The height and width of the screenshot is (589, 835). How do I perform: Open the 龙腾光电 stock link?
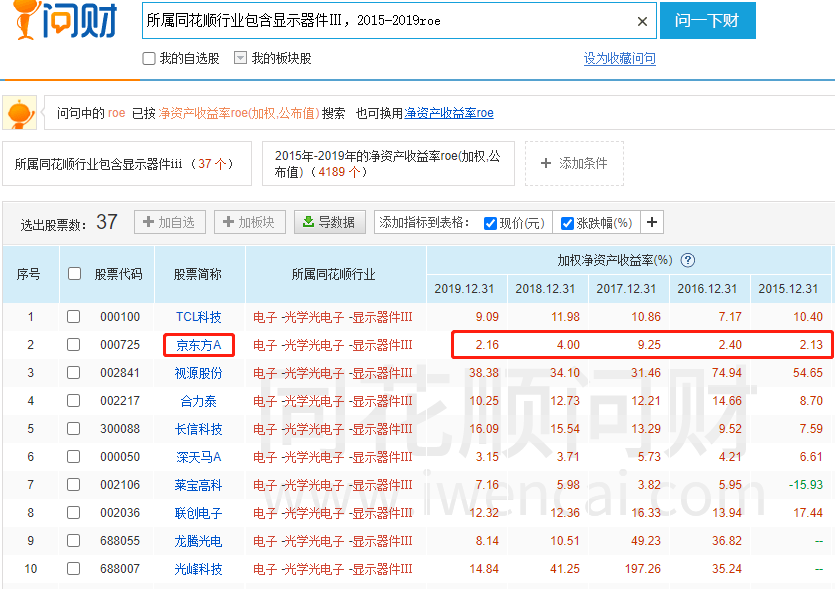coord(199,541)
